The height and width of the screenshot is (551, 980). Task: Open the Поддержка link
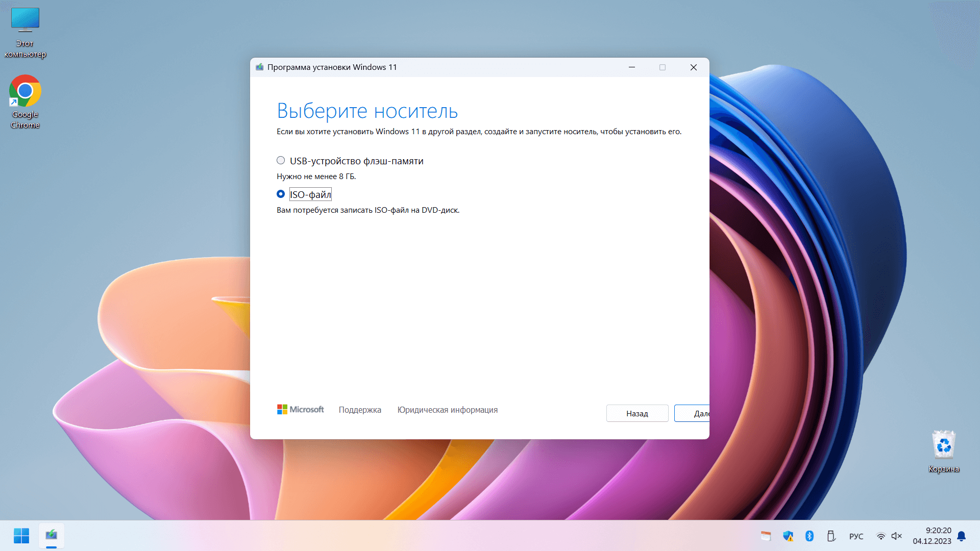coord(360,410)
